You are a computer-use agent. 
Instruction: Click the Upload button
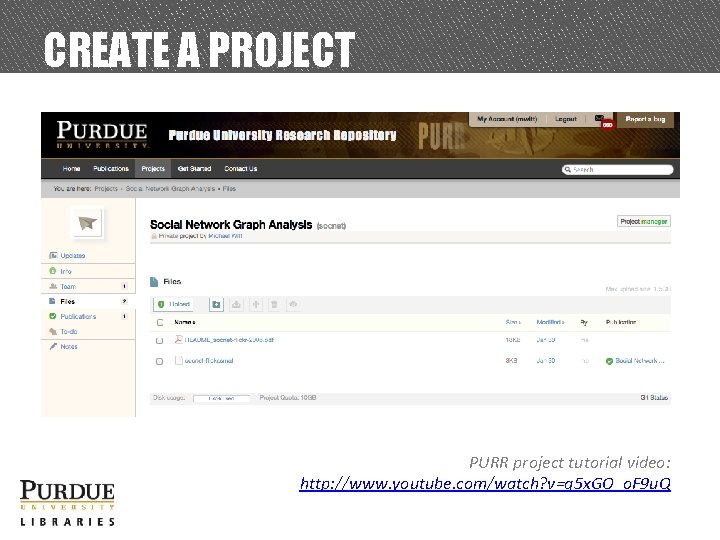pyautogui.click(x=174, y=304)
